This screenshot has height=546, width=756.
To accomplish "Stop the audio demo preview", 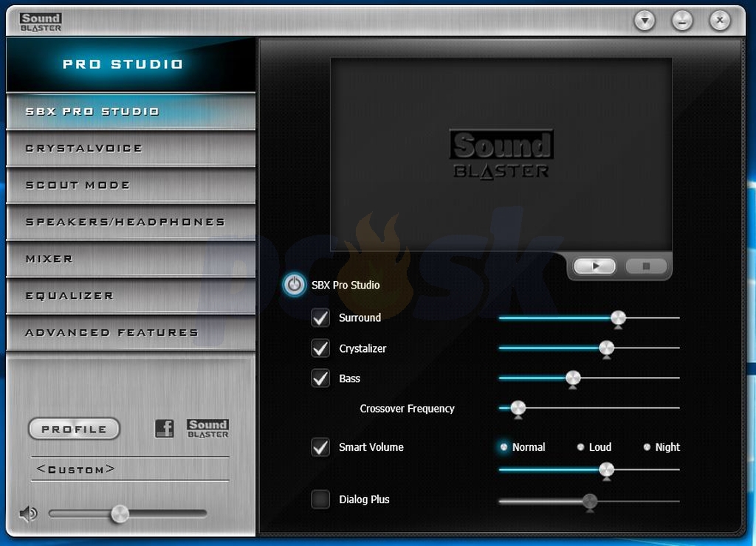I will pos(646,266).
